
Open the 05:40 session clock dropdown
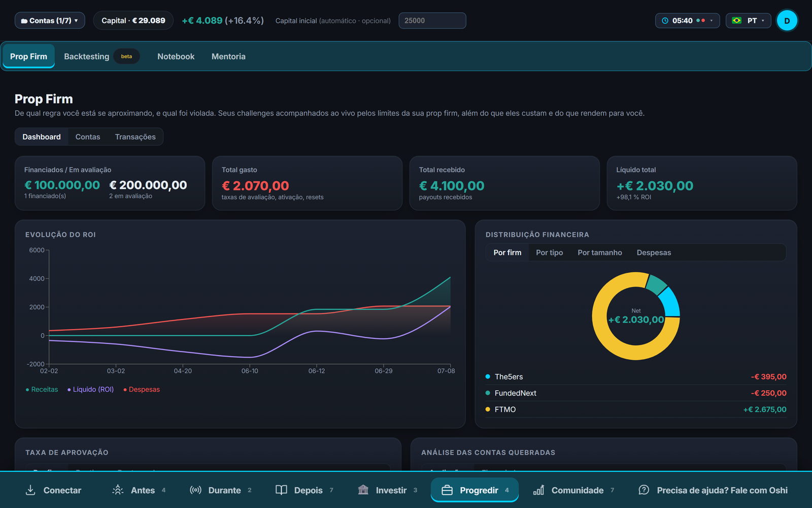tap(687, 21)
